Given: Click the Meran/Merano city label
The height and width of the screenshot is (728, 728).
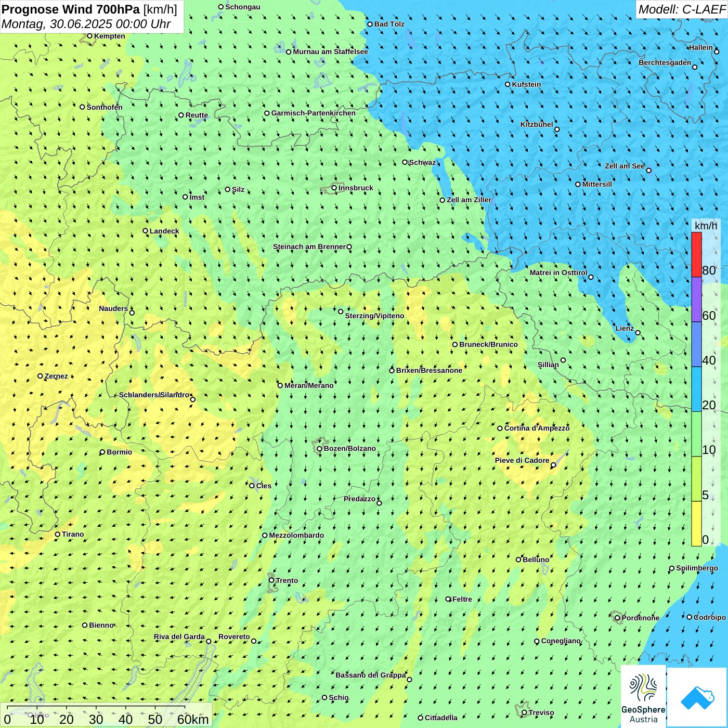Looking at the screenshot, I should pos(309,385).
